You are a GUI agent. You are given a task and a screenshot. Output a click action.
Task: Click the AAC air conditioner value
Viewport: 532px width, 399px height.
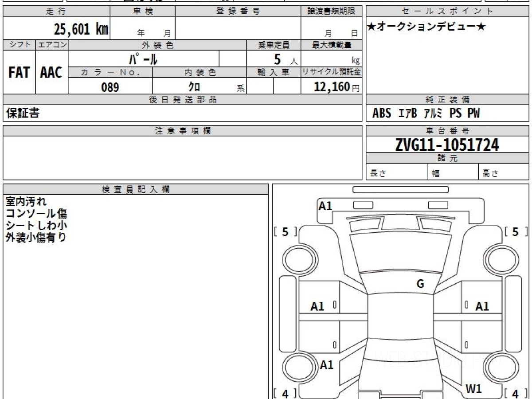point(51,73)
